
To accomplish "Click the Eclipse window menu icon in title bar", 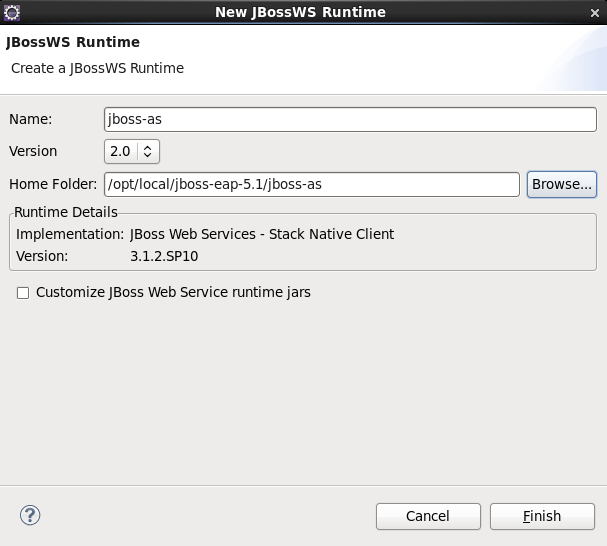I will click(12, 12).
